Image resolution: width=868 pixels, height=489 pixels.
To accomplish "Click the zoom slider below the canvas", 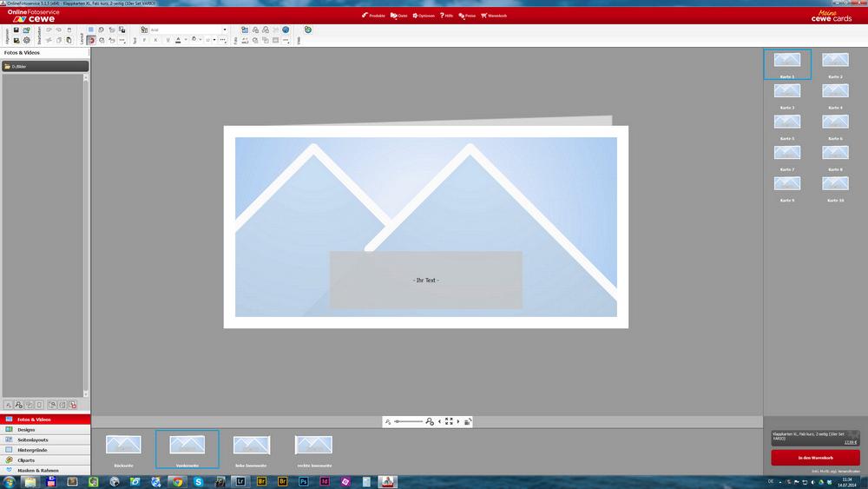I will (408, 421).
